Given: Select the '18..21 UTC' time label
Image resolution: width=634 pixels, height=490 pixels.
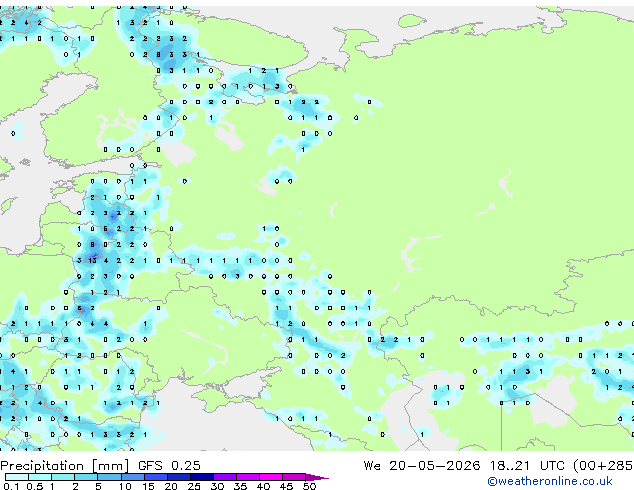Looking at the screenshot, I should tap(527, 466).
